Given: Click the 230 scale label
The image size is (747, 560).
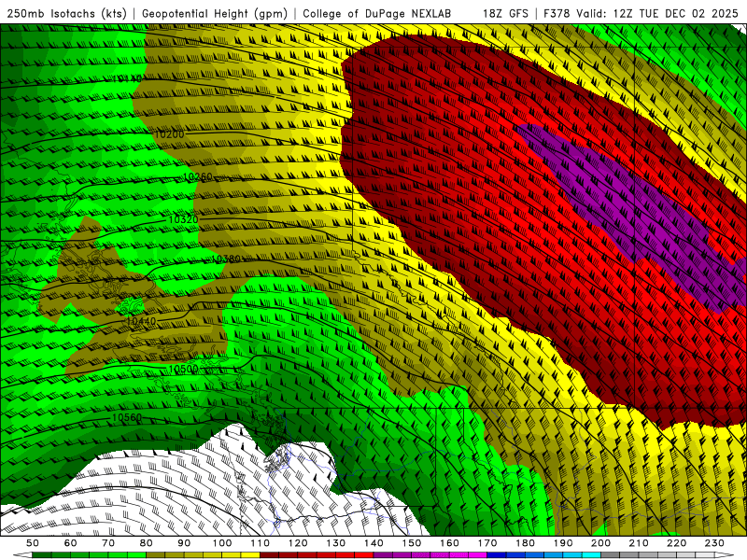Looking at the screenshot, I should 714,543.
